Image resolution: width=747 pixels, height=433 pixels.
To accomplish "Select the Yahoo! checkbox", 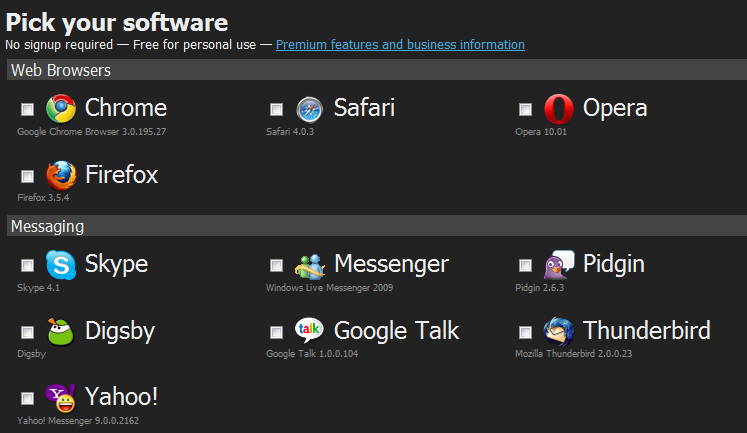I will 28,398.
